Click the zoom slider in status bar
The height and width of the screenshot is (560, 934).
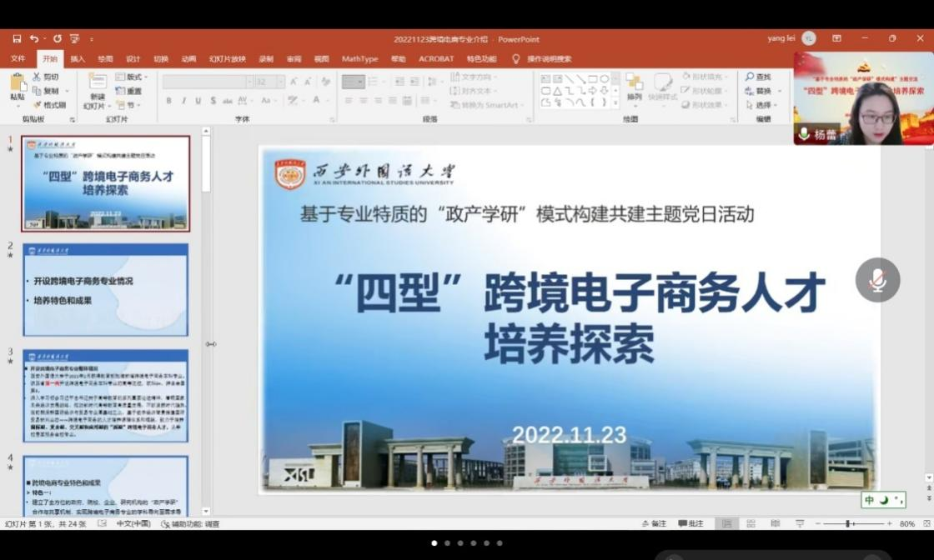[x=847, y=524]
